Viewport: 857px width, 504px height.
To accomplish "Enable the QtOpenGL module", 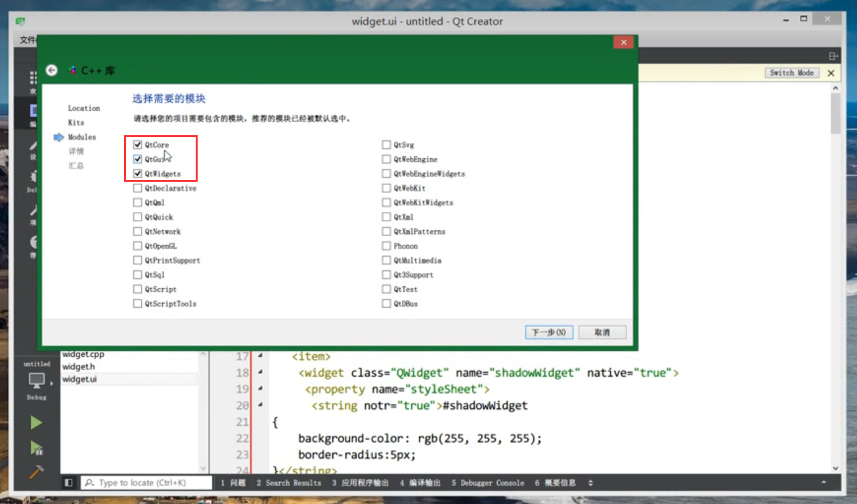I will [x=138, y=246].
